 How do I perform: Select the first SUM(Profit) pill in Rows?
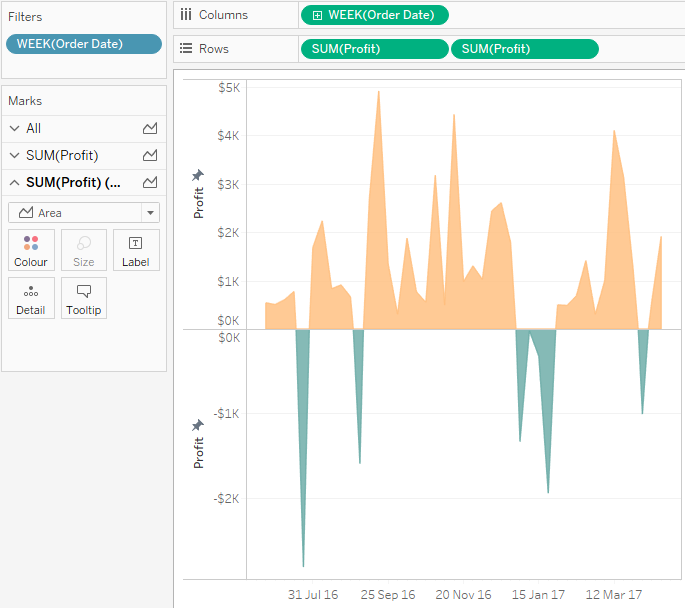[374, 49]
